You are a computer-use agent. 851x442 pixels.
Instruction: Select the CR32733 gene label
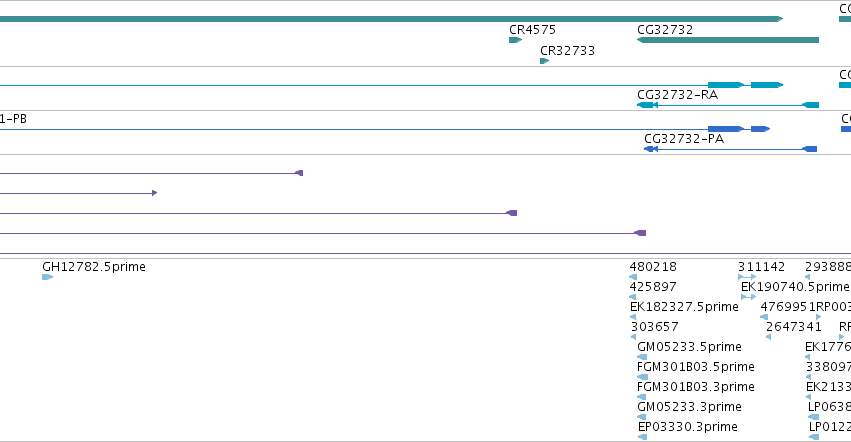click(x=567, y=51)
